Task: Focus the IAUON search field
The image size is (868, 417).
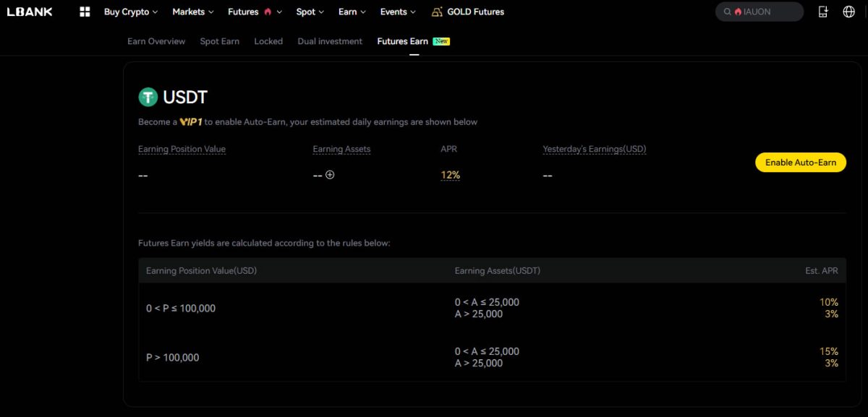Action: [759, 12]
